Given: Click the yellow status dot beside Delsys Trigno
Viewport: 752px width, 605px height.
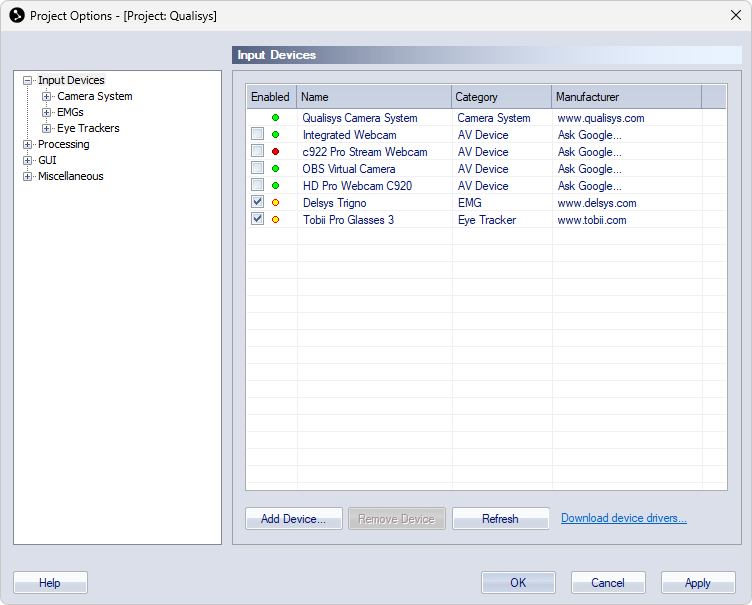Looking at the screenshot, I should click(x=275, y=203).
